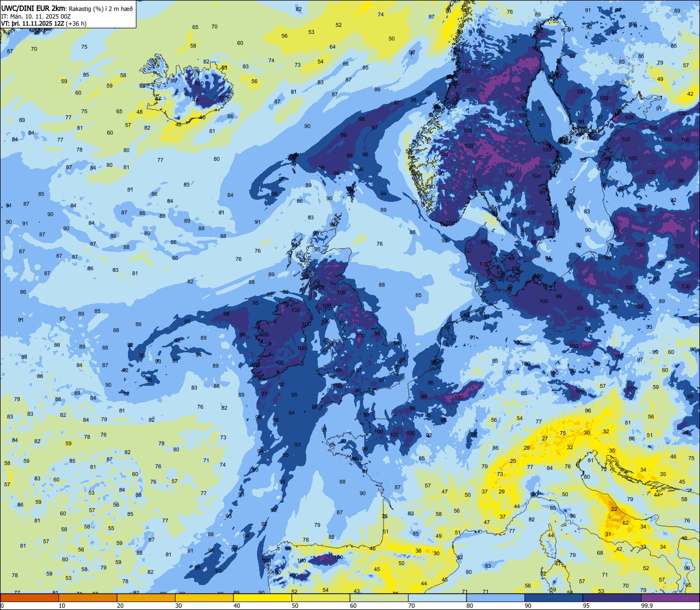This screenshot has width=700, height=610.
Task: Click the legend scale label '40'
Action: (x=237, y=606)
